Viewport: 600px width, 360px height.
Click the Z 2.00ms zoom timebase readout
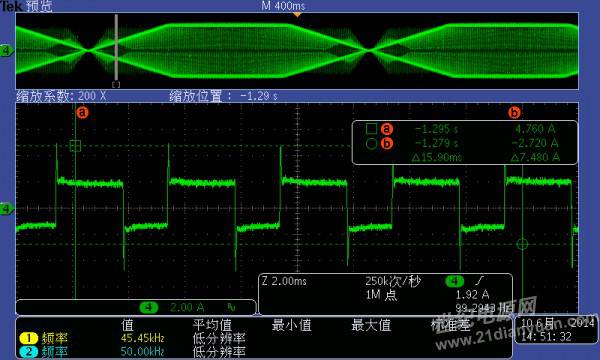pyautogui.click(x=284, y=282)
